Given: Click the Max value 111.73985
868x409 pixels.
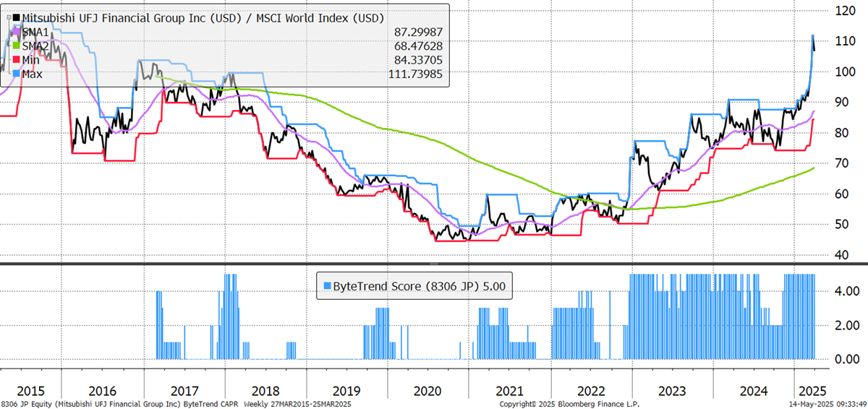Looking at the screenshot, I should [x=415, y=74].
